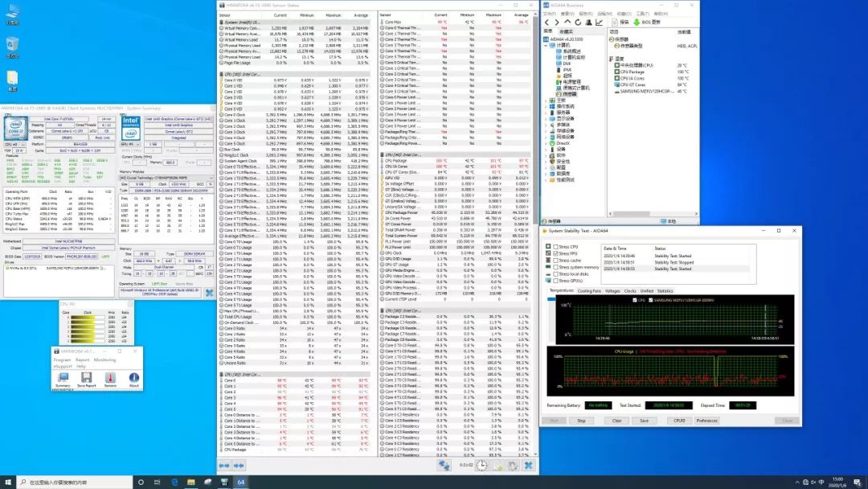Click the network icon in sensor status bar

(444, 466)
